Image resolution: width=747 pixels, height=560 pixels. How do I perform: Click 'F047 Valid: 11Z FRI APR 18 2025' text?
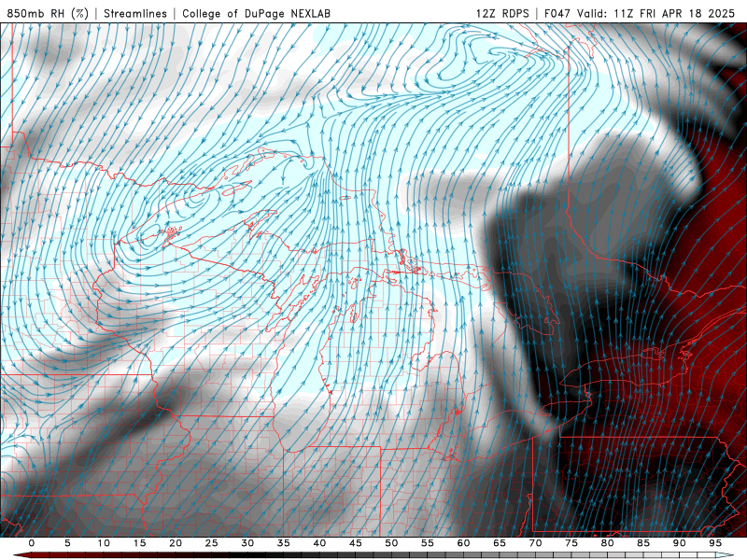click(640, 13)
